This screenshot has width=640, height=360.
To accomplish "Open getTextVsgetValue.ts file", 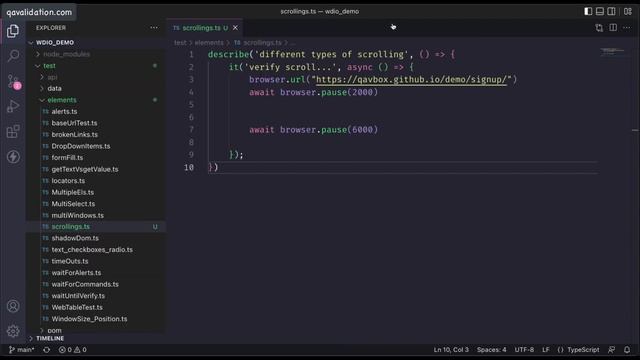I will (85, 169).
